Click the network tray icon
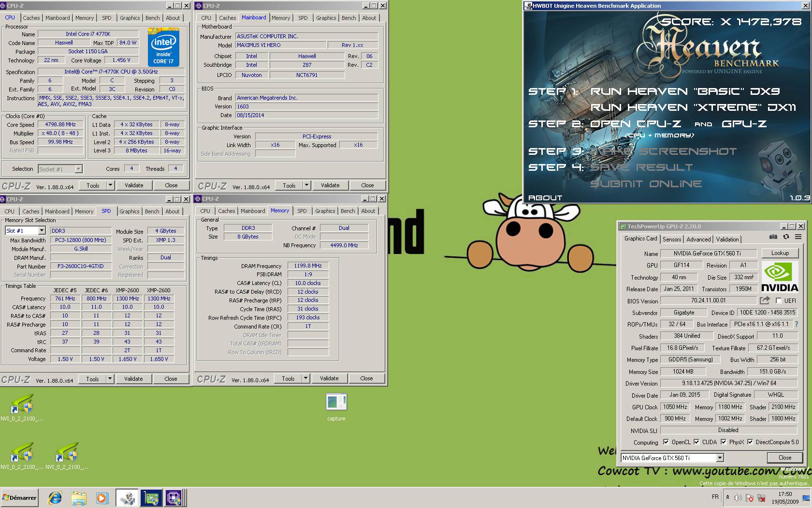Screen dimensions: 812x508 (x=761, y=498)
